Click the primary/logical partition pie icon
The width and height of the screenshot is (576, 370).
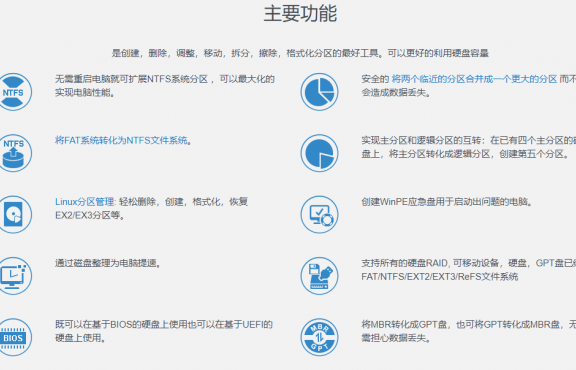(x=319, y=153)
